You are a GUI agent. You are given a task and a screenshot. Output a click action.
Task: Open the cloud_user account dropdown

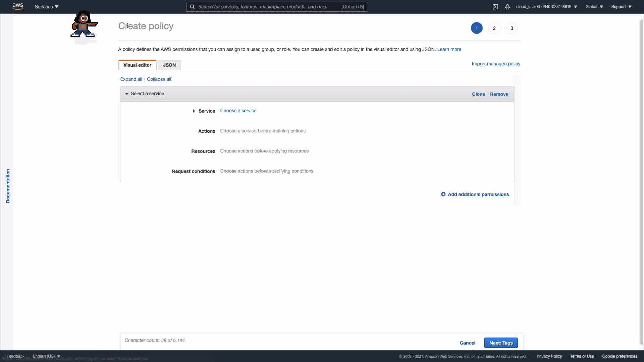[546, 7]
